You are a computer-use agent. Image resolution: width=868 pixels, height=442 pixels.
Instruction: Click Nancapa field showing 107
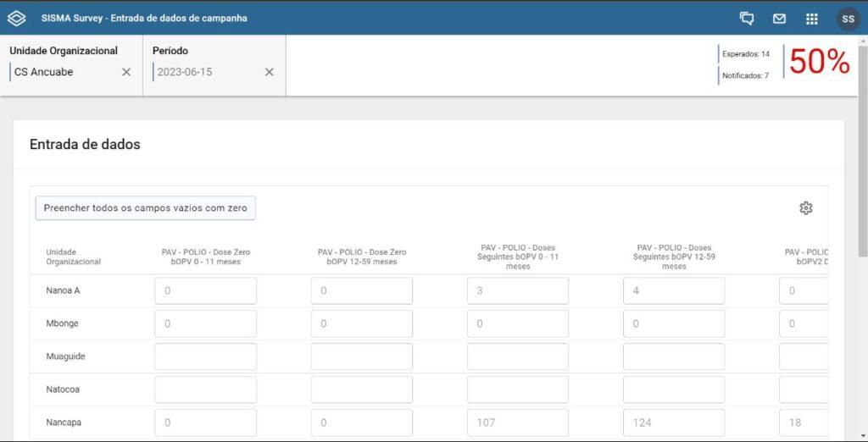point(517,423)
